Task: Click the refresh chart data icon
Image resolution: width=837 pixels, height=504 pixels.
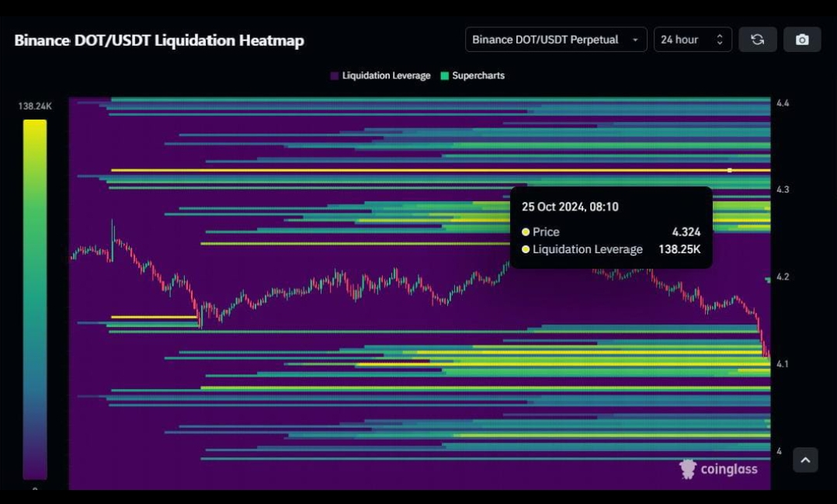Action: coord(757,40)
